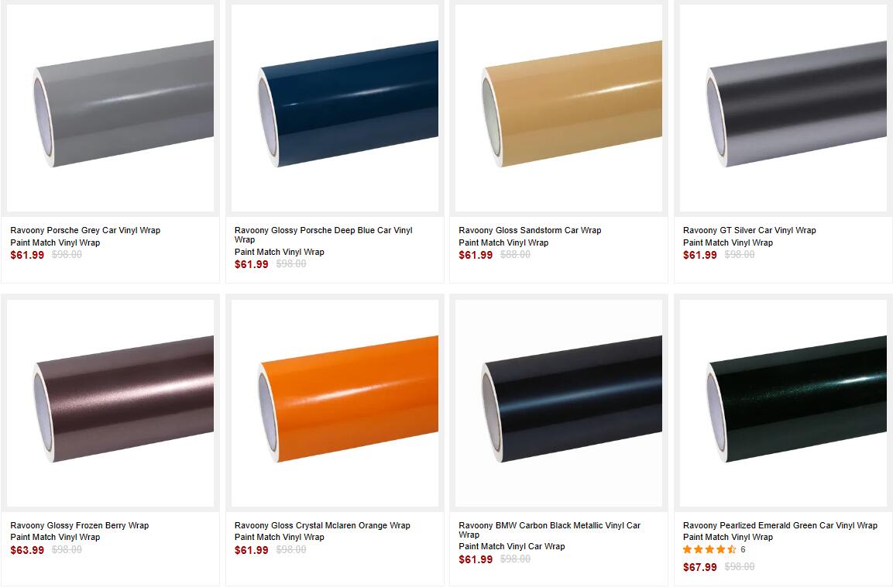Open the Sandstorm car wrap roll image

pos(558,108)
